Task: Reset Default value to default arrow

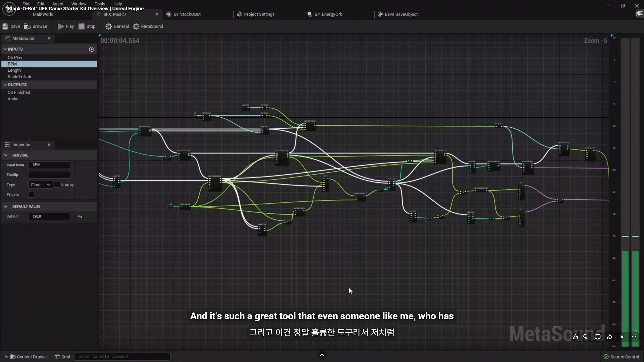Action: click(x=80, y=216)
